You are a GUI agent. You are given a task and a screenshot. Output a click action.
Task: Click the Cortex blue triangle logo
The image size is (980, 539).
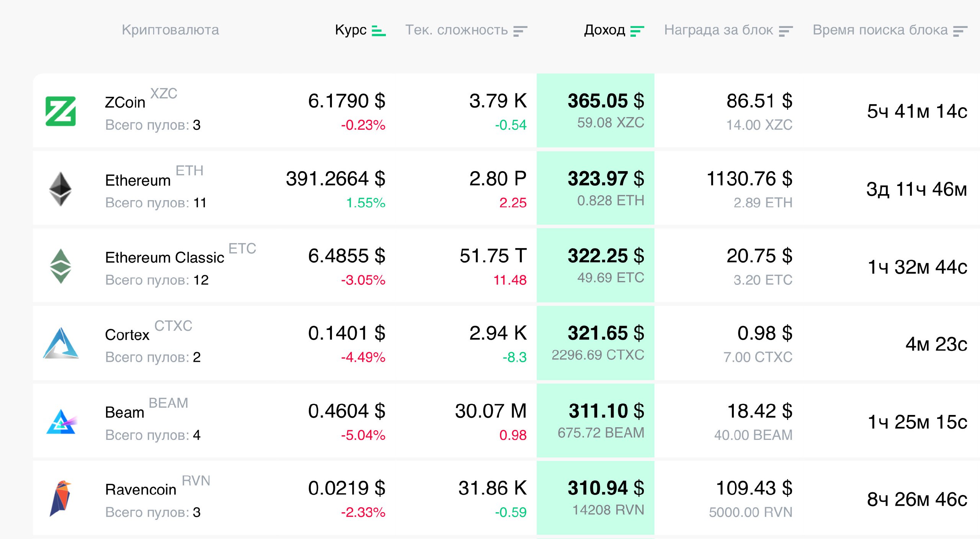click(61, 343)
